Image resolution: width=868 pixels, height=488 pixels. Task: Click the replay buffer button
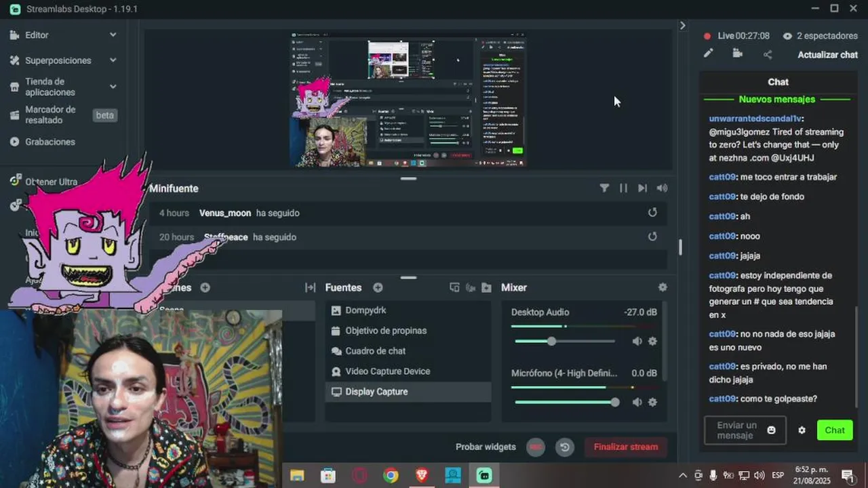(x=564, y=447)
